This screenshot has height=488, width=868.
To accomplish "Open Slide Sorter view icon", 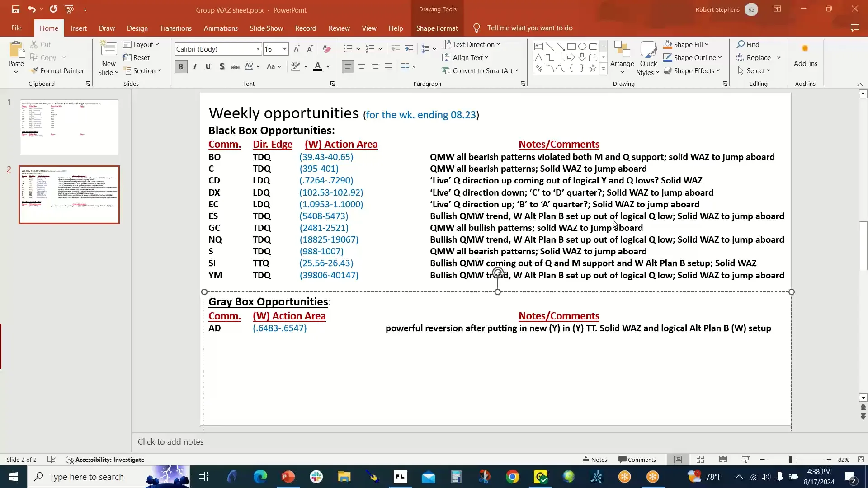I will tap(700, 460).
